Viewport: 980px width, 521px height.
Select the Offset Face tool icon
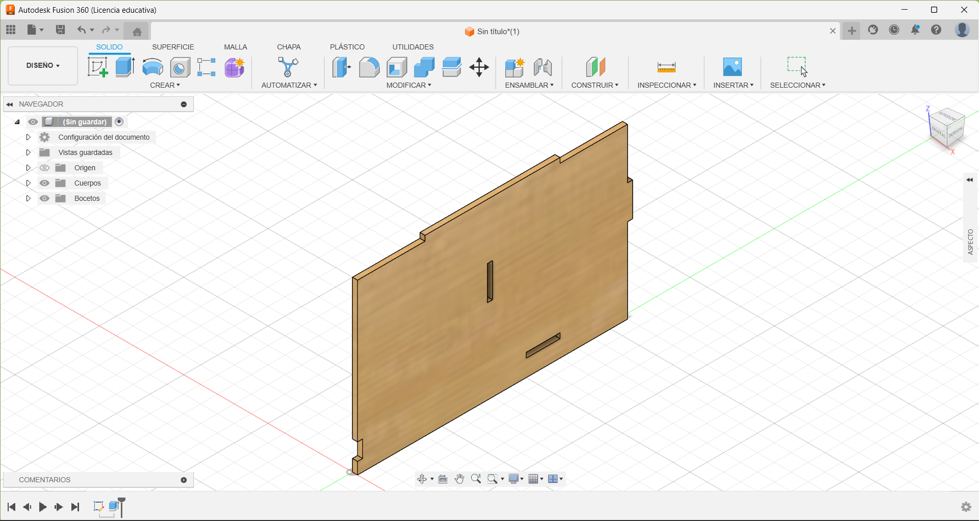[452, 67]
